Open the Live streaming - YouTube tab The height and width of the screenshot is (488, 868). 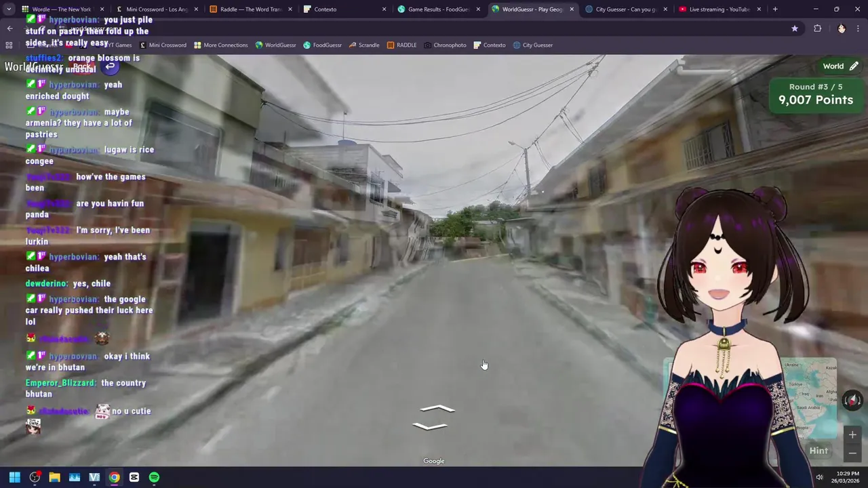coord(719,9)
